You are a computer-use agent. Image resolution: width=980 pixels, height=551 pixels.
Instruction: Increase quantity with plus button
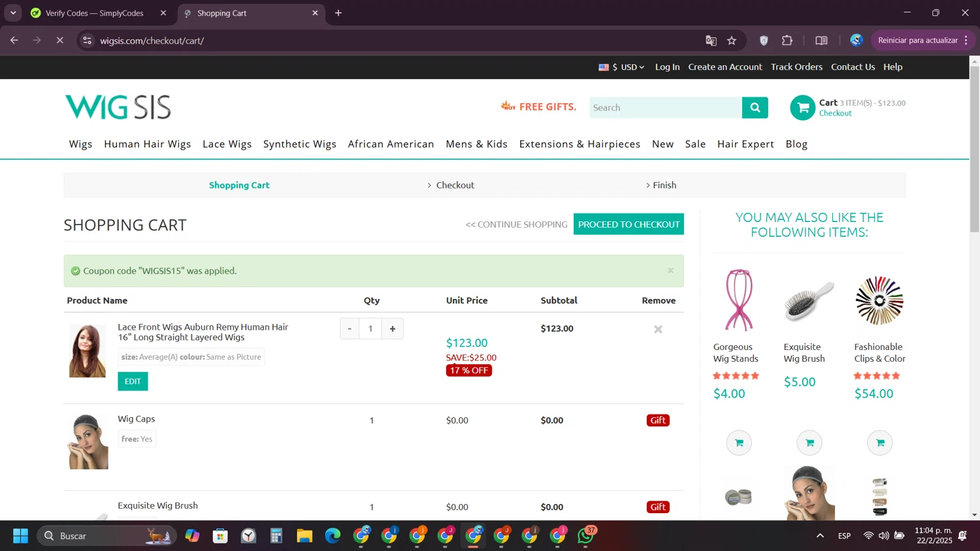pos(393,328)
